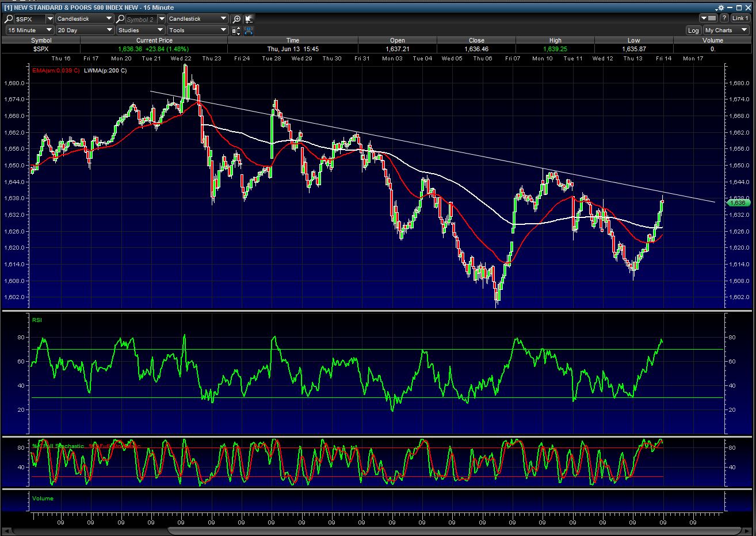Viewport: 756px width, 536px height.
Task: Expand the 15 Minute interval dropdown
Action: click(30, 30)
